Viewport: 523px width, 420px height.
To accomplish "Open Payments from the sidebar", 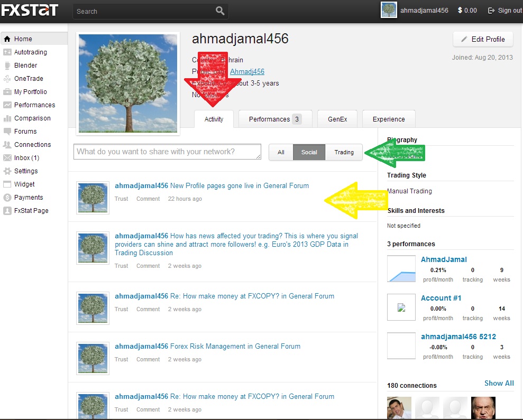I will [x=29, y=198].
